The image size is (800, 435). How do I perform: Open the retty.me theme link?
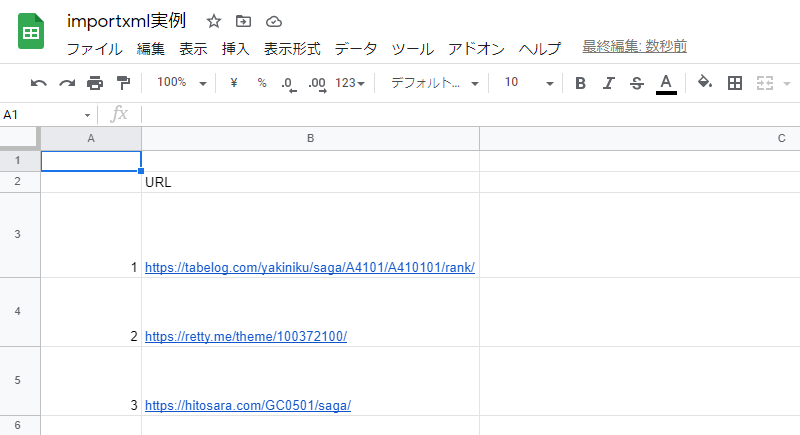pos(246,337)
